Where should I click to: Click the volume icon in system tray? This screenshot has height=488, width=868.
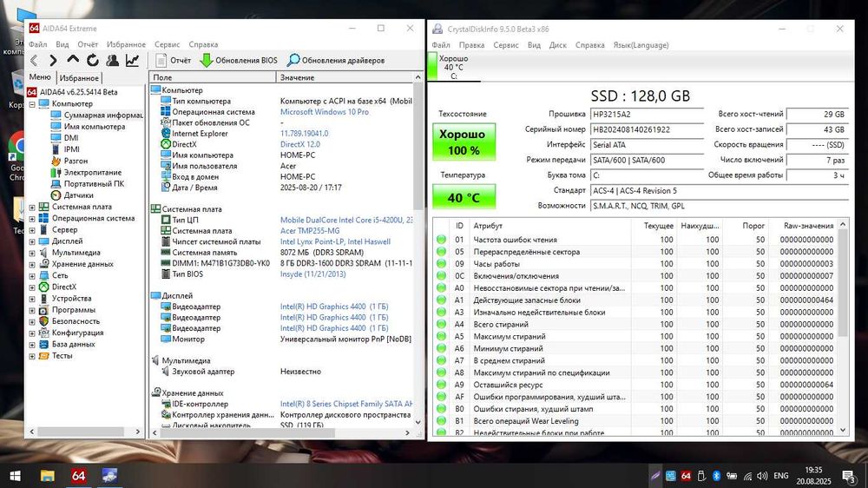[x=762, y=477]
